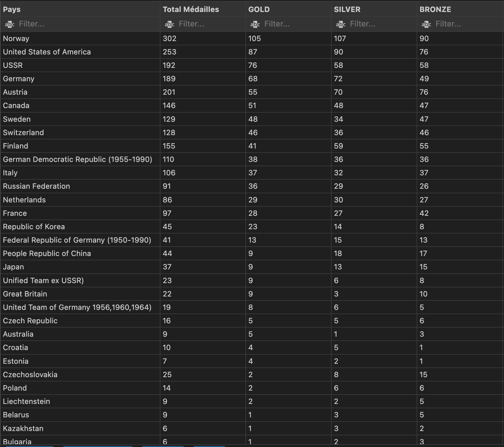504x447 pixels.
Task: Select the Netherlands country cell
Action: (x=80, y=200)
